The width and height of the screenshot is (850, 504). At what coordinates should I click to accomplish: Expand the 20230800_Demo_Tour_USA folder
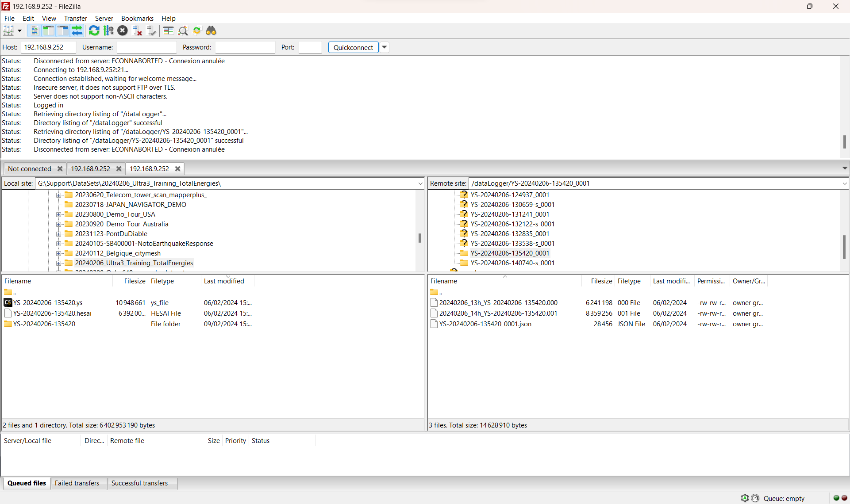click(59, 214)
